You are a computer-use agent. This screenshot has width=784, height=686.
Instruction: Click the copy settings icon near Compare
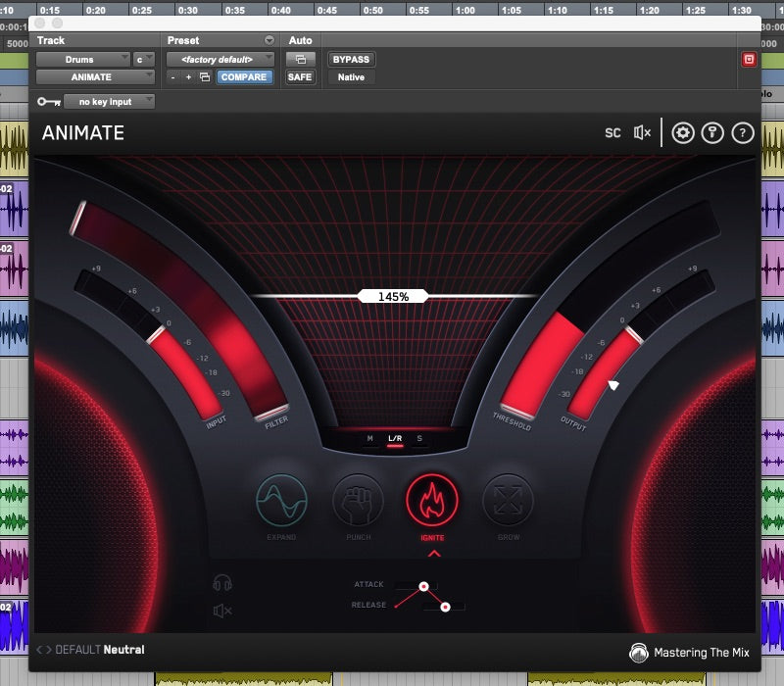point(205,77)
